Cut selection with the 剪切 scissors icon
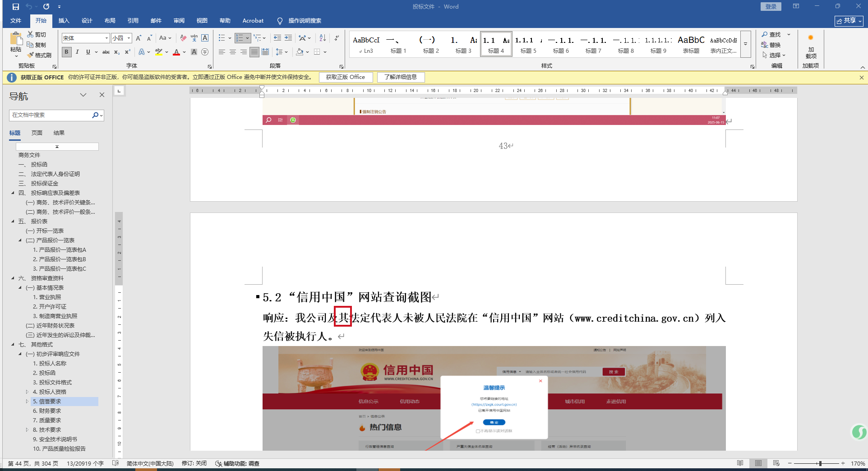The width and height of the screenshot is (868, 471). (37, 34)
